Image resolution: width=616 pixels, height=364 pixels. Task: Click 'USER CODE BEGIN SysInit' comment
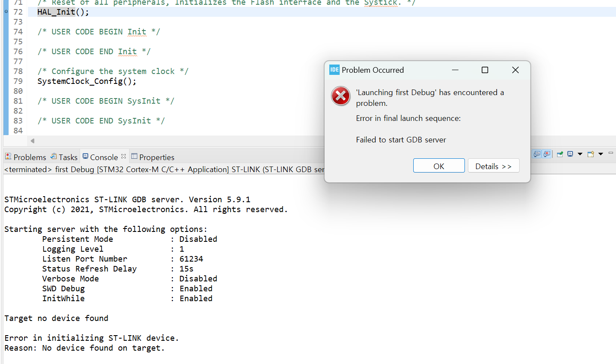pyautogui.click(x=106, y=101)
